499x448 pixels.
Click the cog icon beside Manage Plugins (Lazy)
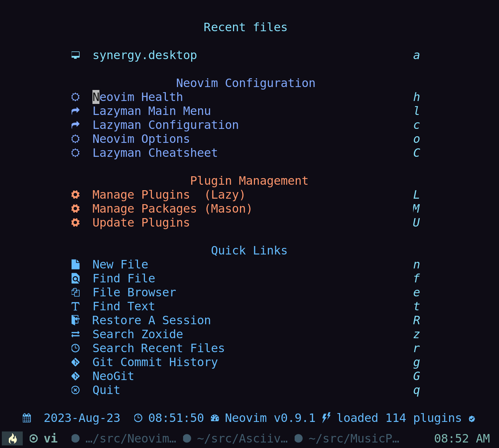[x=76, y=195]
